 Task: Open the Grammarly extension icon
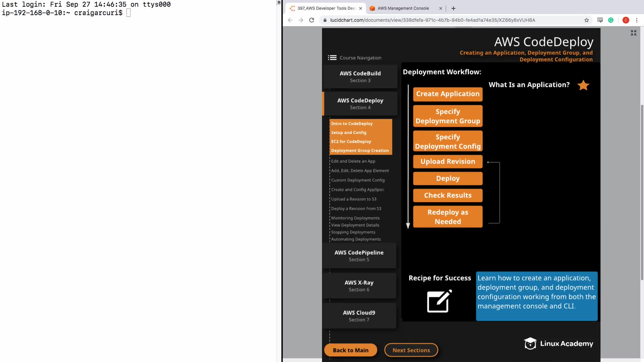tap(611, 20)
